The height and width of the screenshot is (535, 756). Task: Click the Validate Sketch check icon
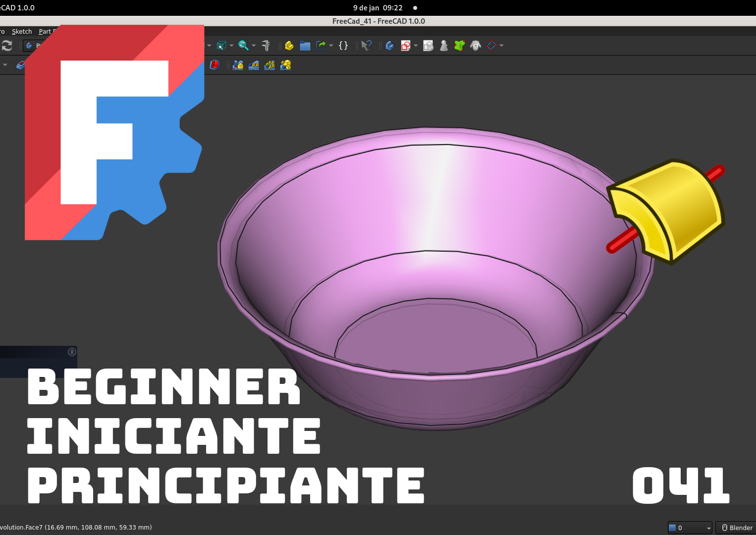click(428, 46)
